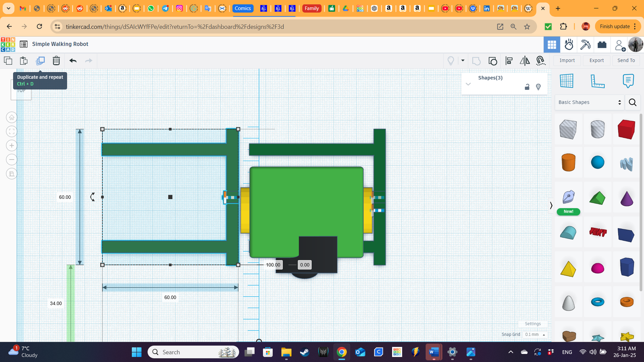Open the Bricks mode icon

click(602, 45)
